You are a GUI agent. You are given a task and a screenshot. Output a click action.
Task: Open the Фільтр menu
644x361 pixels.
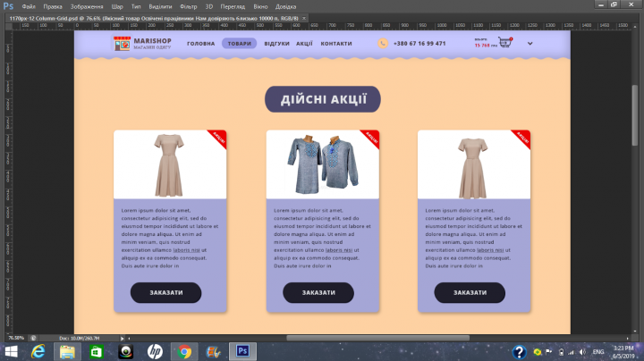point(188,6)
